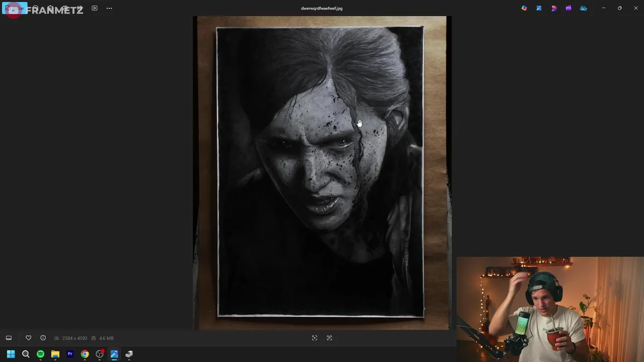644x362 pixels.
Task: Open Microsoft Designer from the title bar
Action: click(554, 8)
